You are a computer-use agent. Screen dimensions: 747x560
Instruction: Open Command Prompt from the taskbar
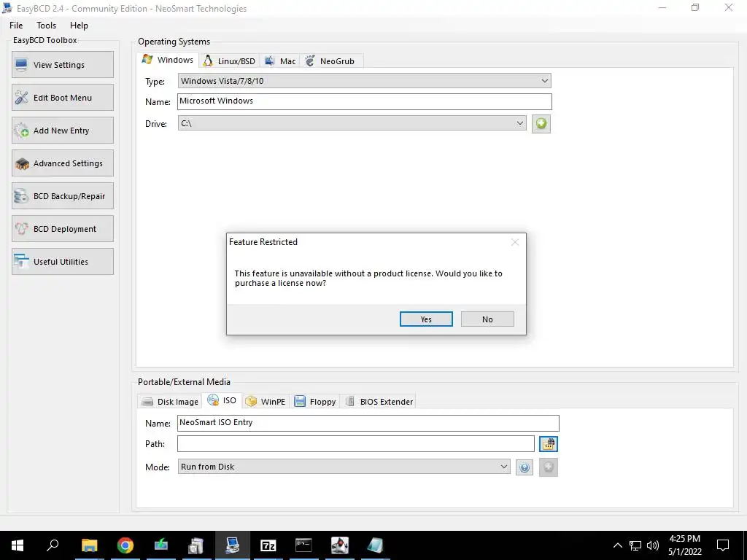(x=303, y=545)
